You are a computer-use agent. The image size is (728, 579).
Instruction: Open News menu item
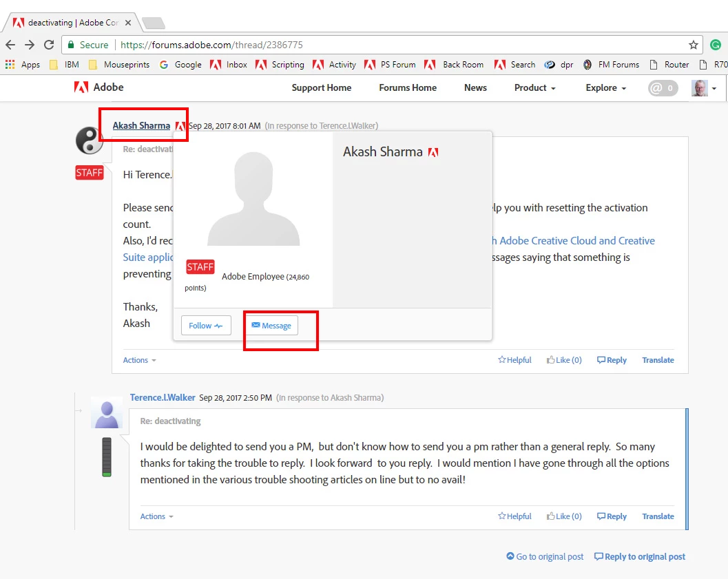tap(475, 87)
